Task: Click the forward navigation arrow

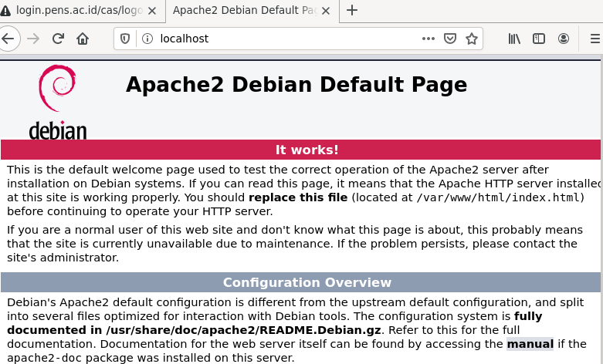Action: click(x=33, y=39)
